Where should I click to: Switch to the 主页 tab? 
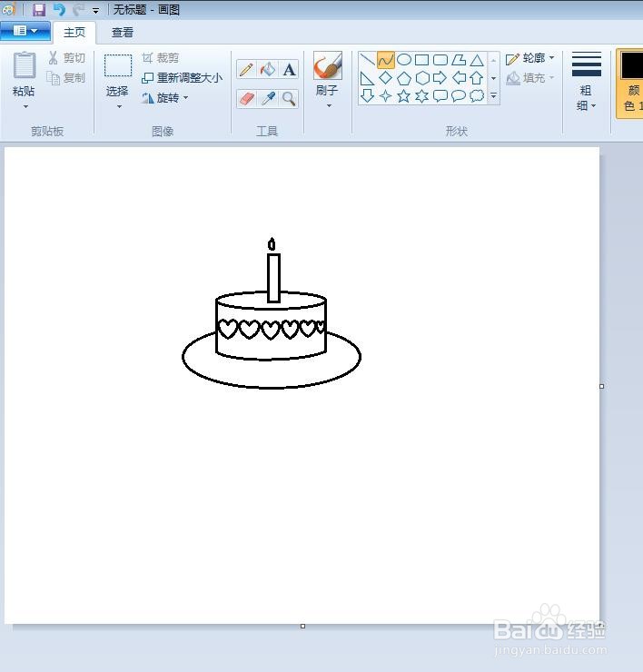click(74, 33)
